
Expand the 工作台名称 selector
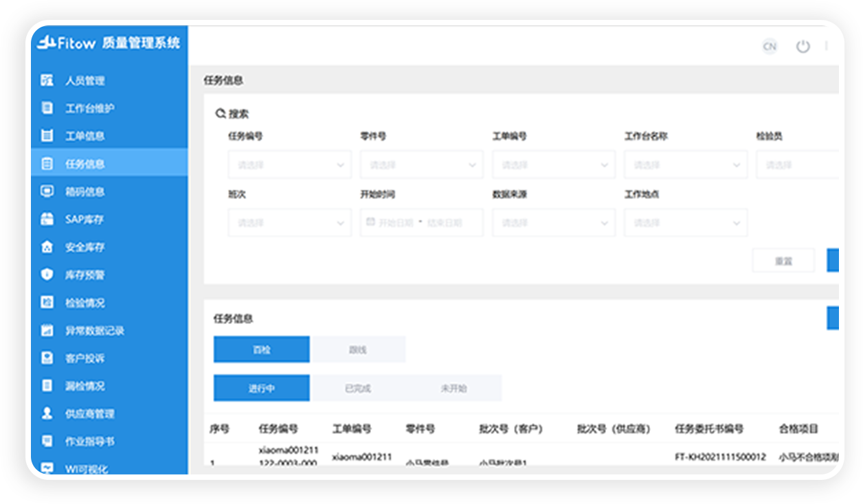click(x=685, y=164)
